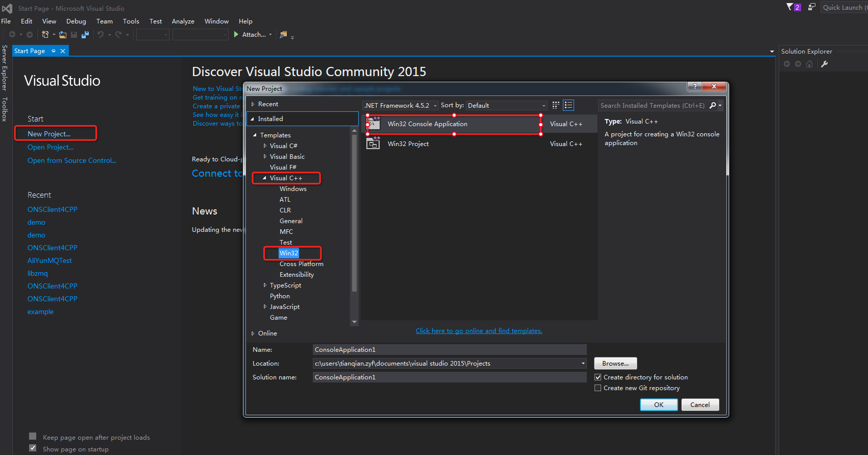Open the Toolbox side tab
868x455 pixels.
[x=5, y=109]
